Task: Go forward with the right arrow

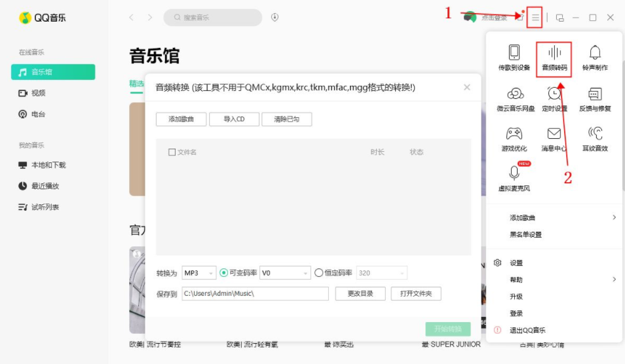Action: pos(150,17)
